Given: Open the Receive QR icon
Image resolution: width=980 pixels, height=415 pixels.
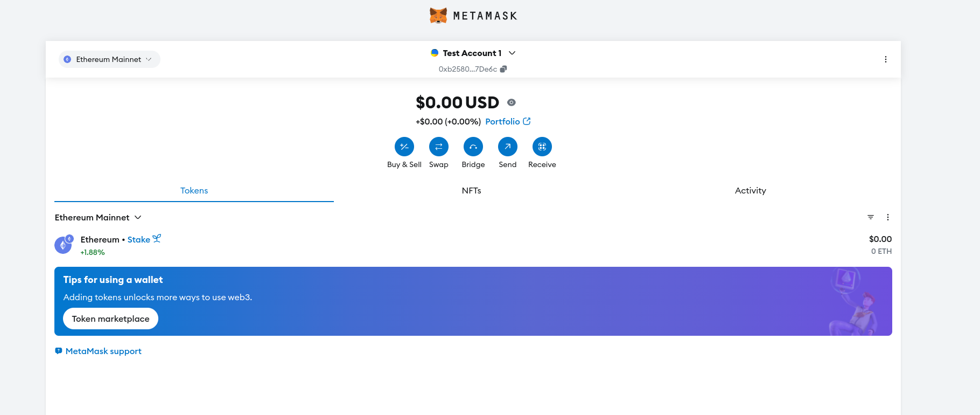Looking at the screenshot, I should (x=542, y=147).
